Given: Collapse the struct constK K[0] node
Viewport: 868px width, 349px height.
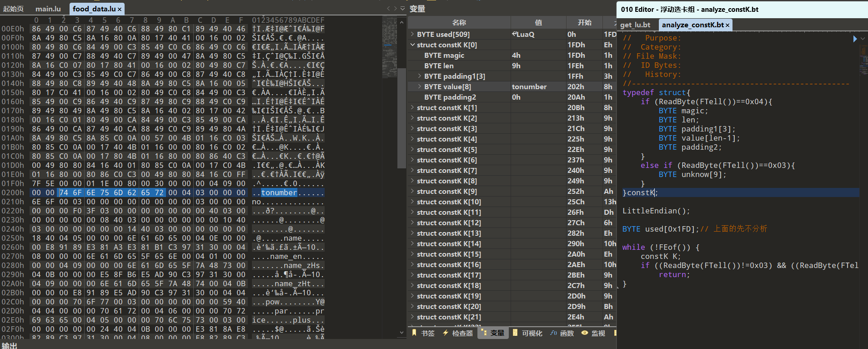Looking at the screenshot, I should pos(412,45).
